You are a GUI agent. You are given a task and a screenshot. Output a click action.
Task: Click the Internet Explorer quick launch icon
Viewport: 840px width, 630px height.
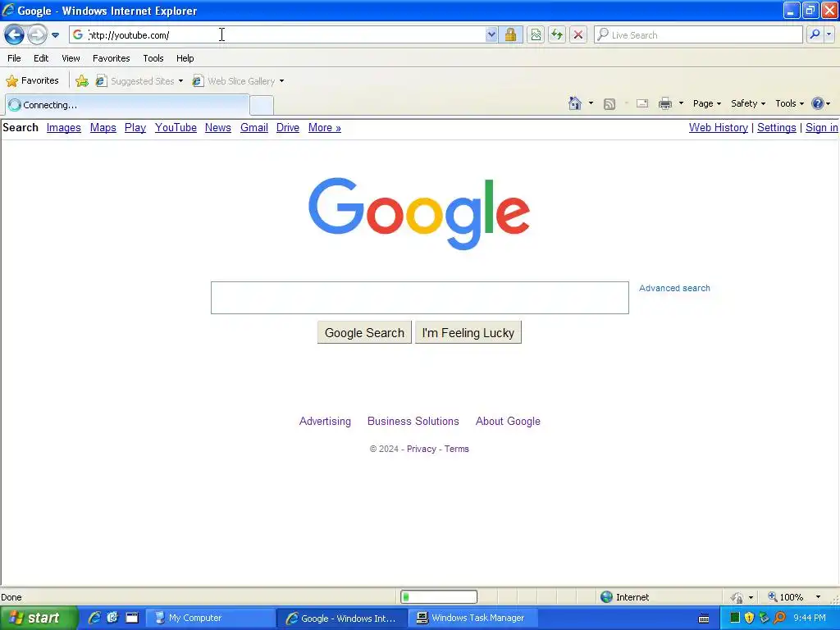tap(94, 618)
